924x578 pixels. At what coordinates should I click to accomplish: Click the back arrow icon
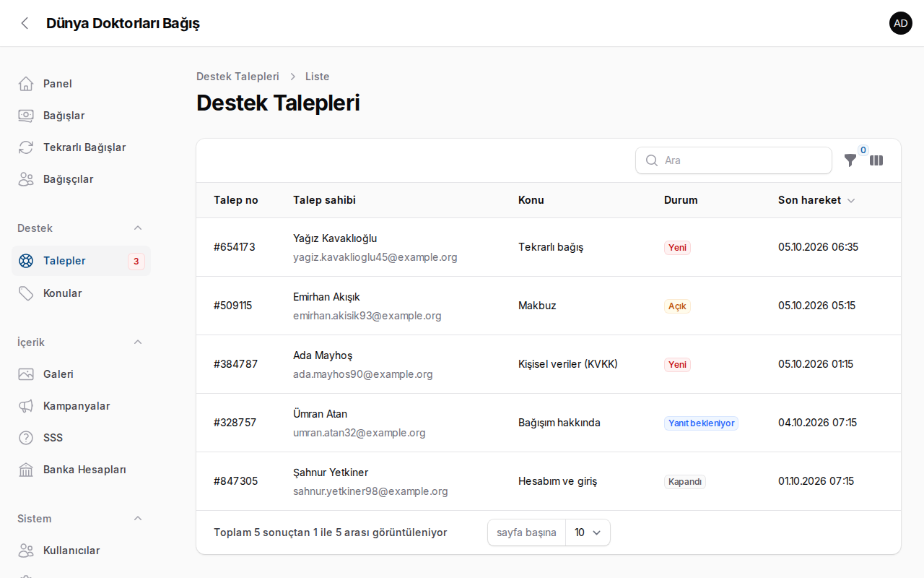[25, 23]
